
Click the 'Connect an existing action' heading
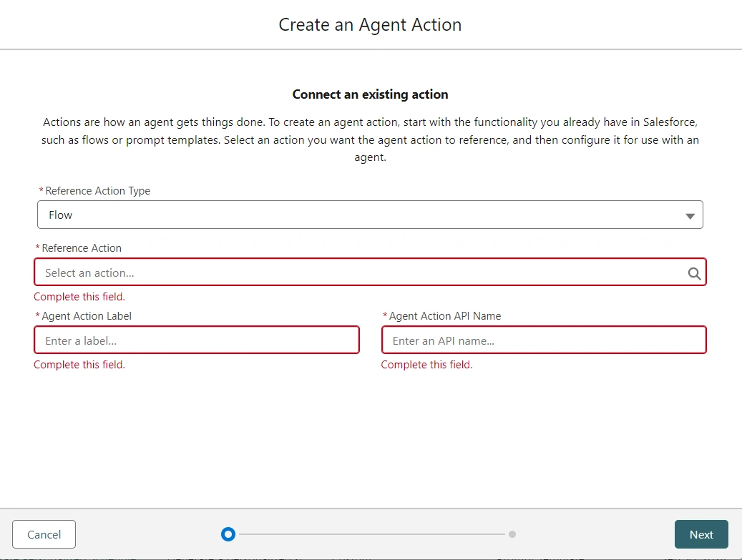click(370, 94)
